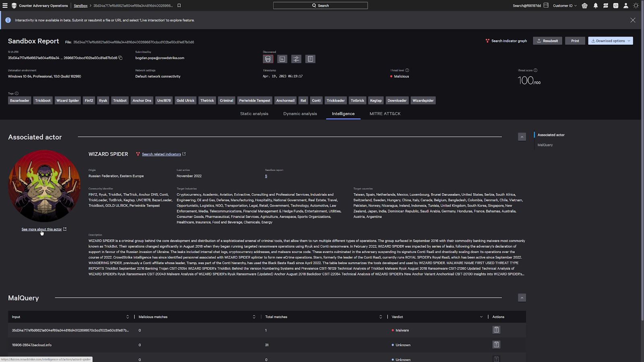Collapse the MalQuery section
644x362 pixels.
click(x=522, y=298)
